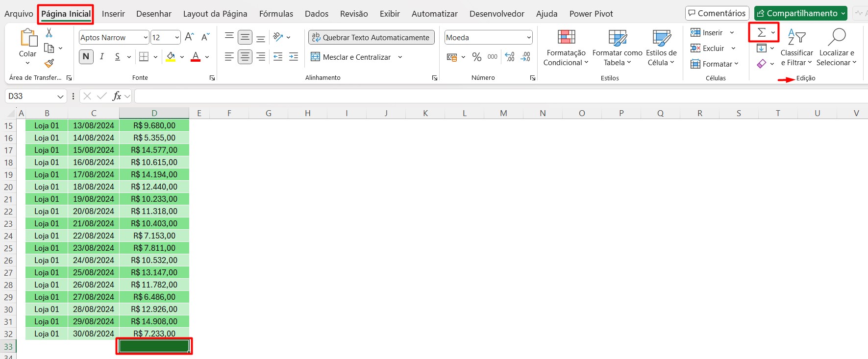The image size is (868, 359).
Task: Switch to the Power Pivot tab
Action: pos(591,14)
